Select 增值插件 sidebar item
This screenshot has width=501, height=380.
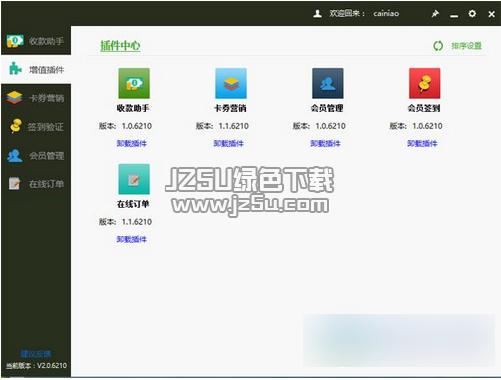pyautogui.click(x=36, y=70)
